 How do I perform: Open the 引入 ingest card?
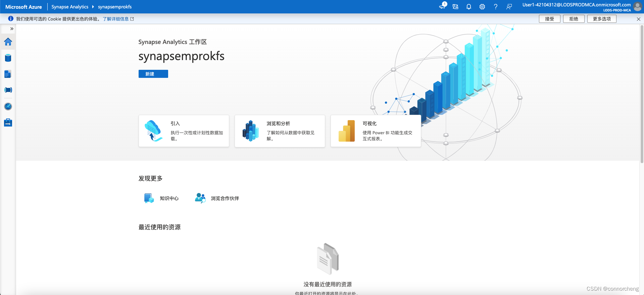tap(184, 131)
